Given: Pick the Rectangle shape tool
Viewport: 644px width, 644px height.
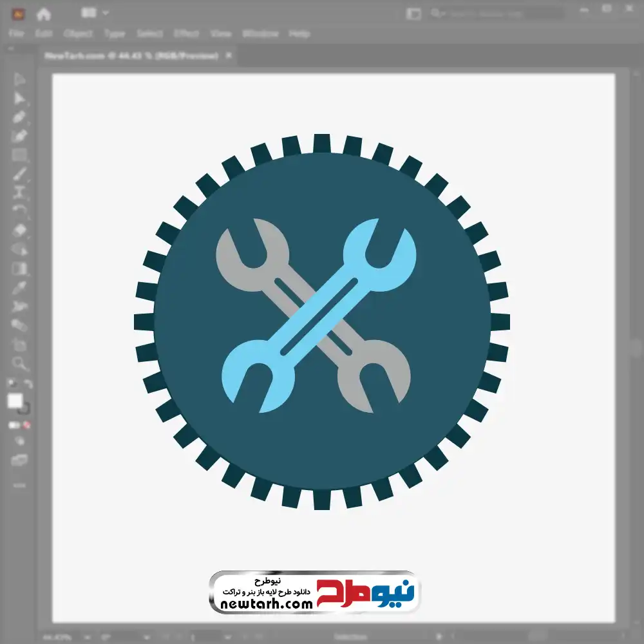Looking at the screenshot, I should coord(19,155).
